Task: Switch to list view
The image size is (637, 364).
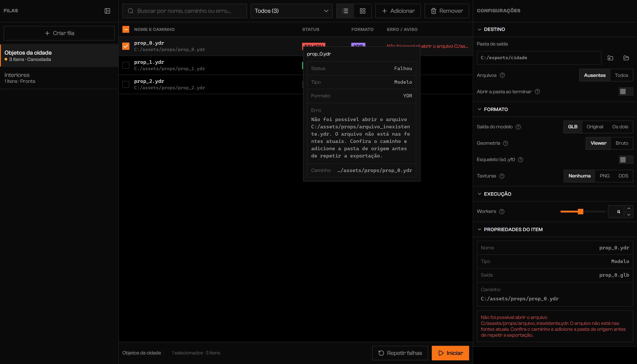Action: click(x=345, y=11)
